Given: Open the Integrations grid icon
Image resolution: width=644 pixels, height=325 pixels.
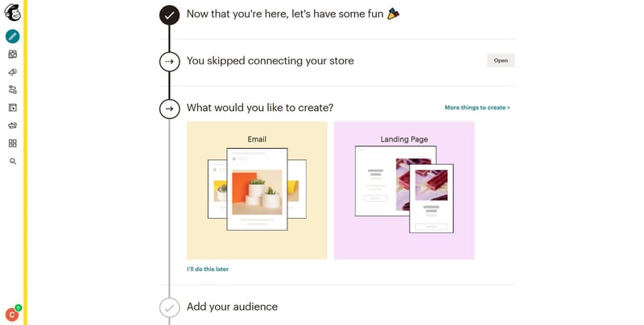Looking at the screenshot, I should pos(12,143).
